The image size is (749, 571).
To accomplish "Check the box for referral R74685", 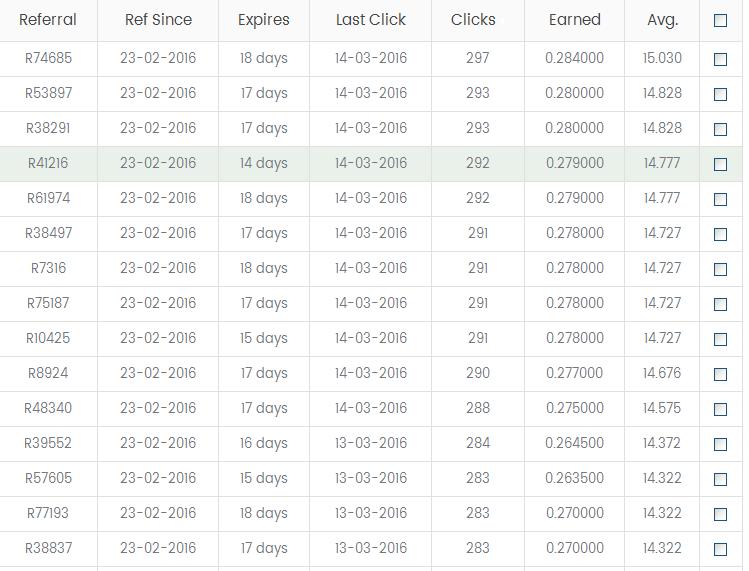I will click(720, 59).
